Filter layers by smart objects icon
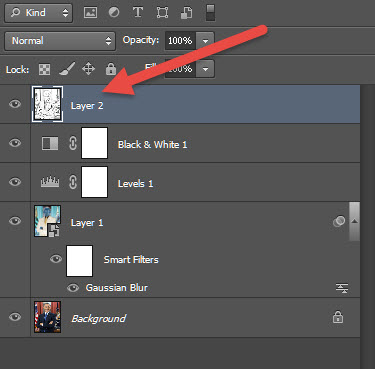Image resolution: width=375 pixels, height=369 pixels. [186, 13]
